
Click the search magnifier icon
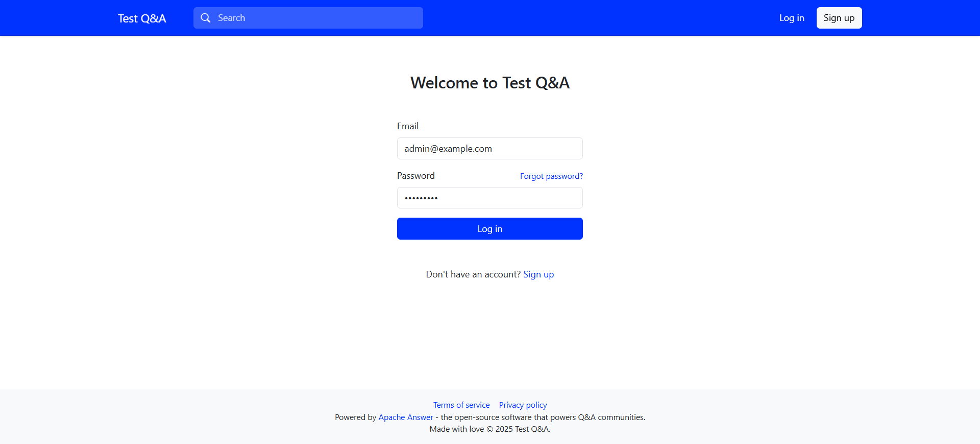[x=206, y=18]
